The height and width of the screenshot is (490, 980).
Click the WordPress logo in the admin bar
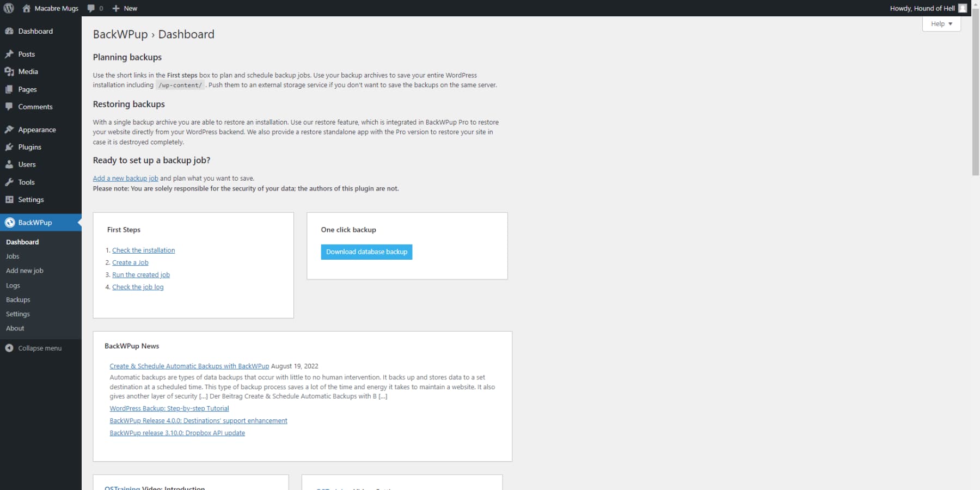coord(8,8)
